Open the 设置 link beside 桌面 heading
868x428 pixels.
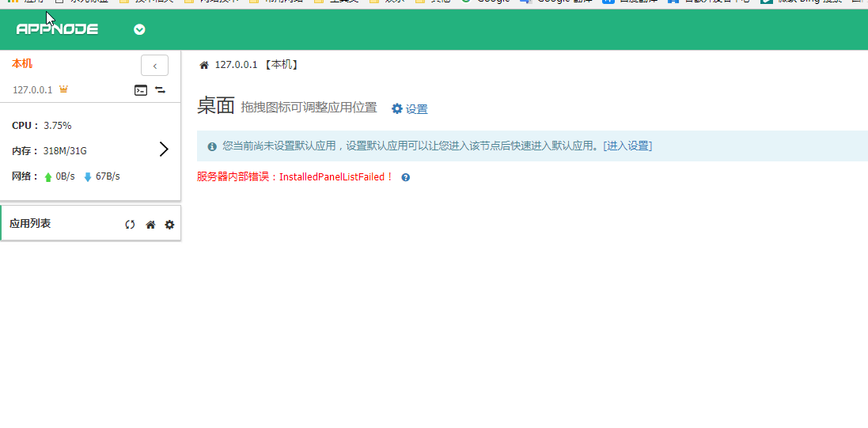pyautogui.click(x=409, y=109)
